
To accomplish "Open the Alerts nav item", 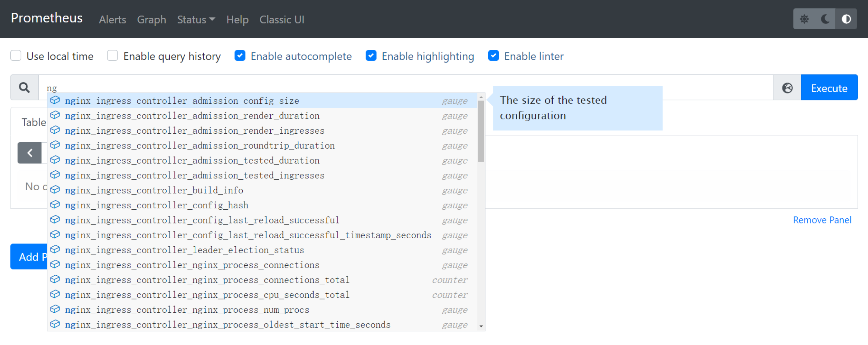I will [x=112, y=20].
